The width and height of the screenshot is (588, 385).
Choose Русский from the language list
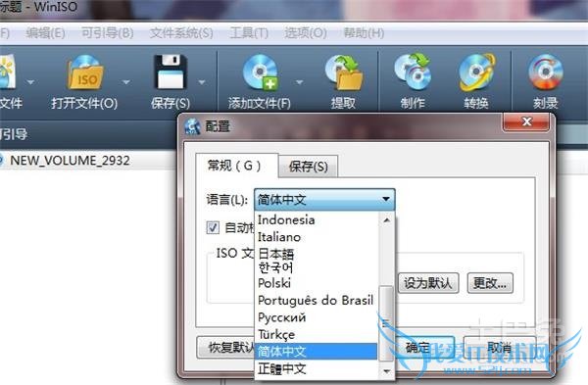317,317
